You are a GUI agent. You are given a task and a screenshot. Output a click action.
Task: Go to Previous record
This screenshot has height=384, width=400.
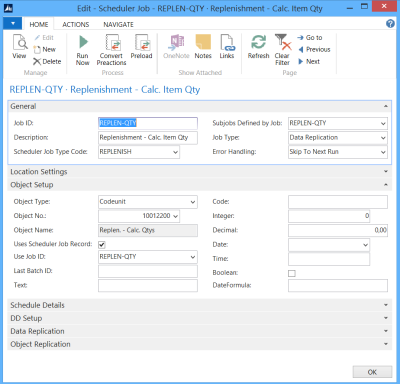click(314, 49)
